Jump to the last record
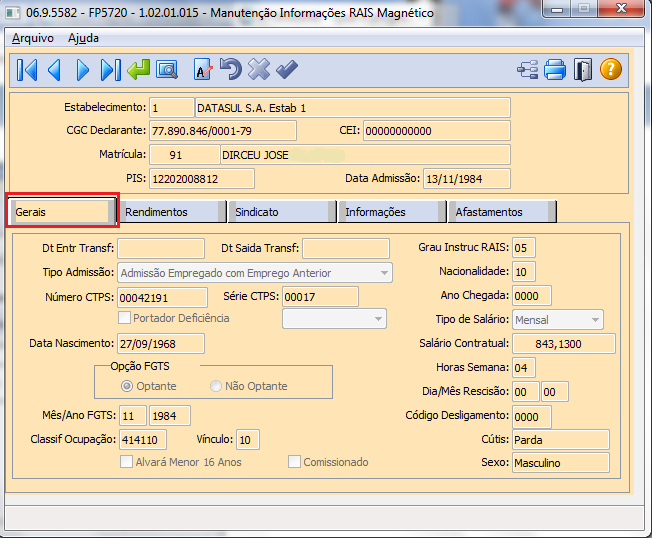652x538 pixels. [111, 69]
